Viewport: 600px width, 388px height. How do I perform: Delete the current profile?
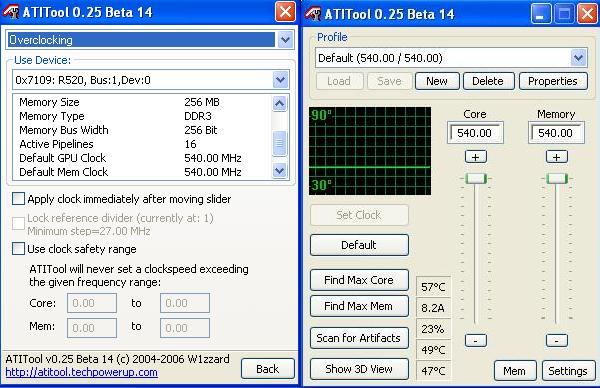(x=488, y=81)
